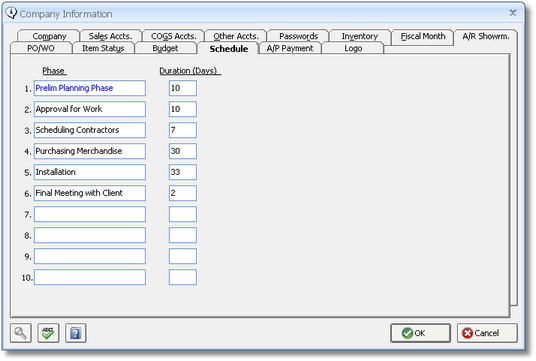Switch to the Logo tab
Image resolution: width=536 pixels, height=361 pixels.
click(353, 48)
